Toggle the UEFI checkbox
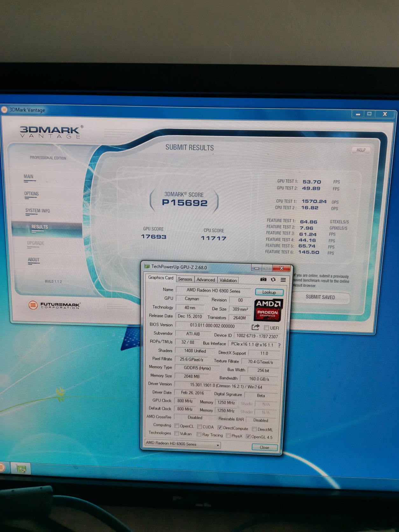 266,328
